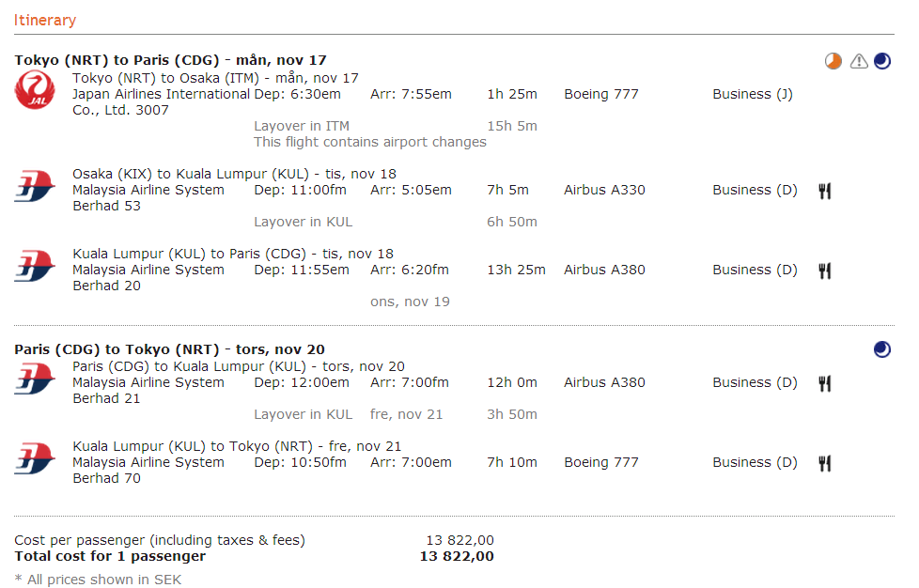This screenshot has width=919, height=588.
Task: Click the Business (J) cabin class label
Action: tap(752, 94)
